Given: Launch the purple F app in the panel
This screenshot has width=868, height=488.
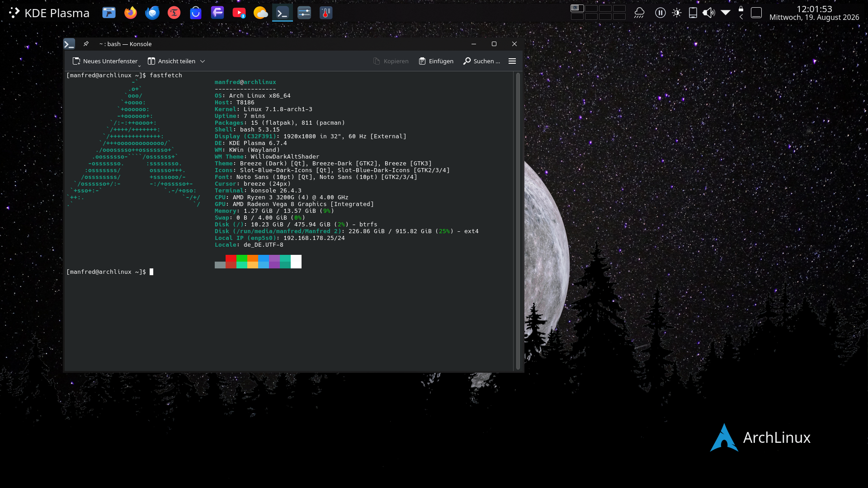Looking at the screenshot, I should point(217,13).
